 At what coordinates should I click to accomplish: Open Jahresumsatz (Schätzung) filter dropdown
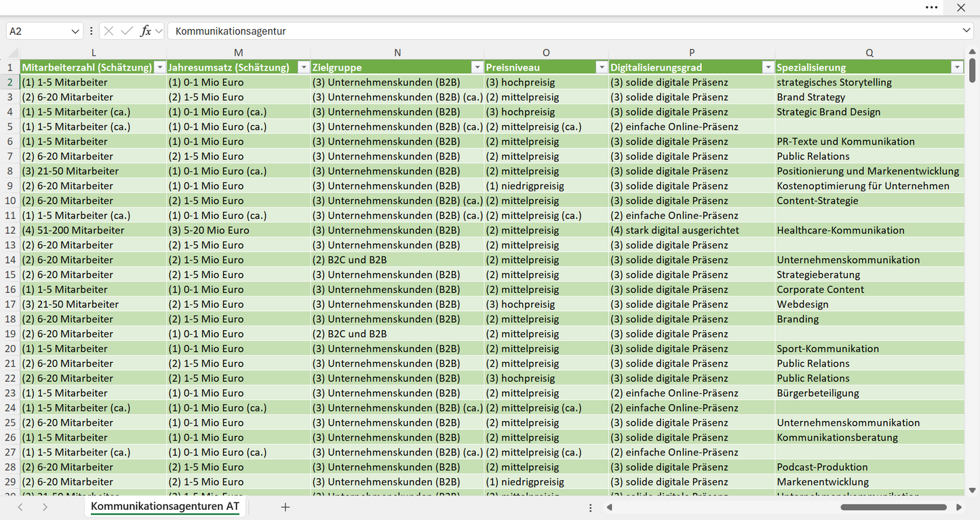(x=304, y=67)
